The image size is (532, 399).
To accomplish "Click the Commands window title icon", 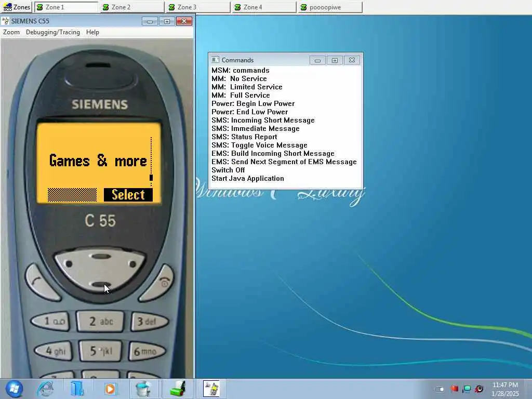I will pos(215,60).
